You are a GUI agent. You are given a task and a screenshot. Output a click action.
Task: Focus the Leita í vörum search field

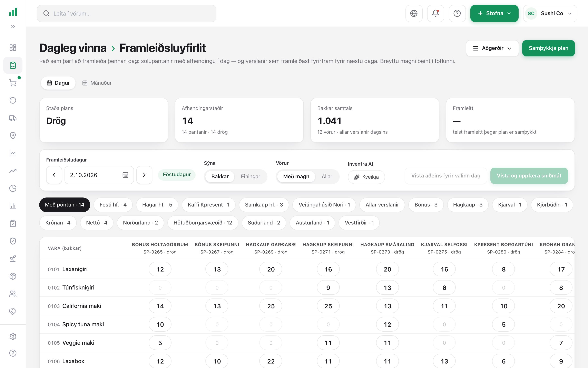[126, 13]
